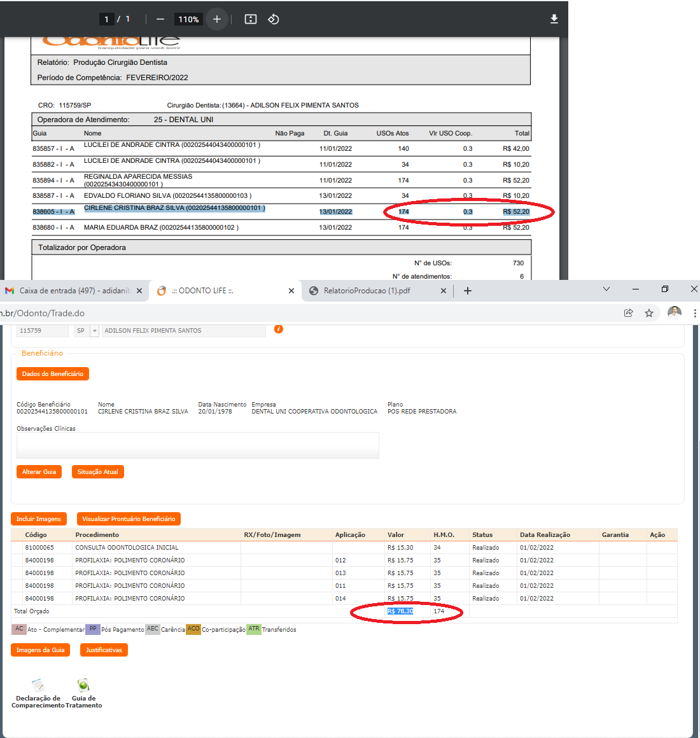
Task: Click the PDF zoom in button
Action: [217, 19]
